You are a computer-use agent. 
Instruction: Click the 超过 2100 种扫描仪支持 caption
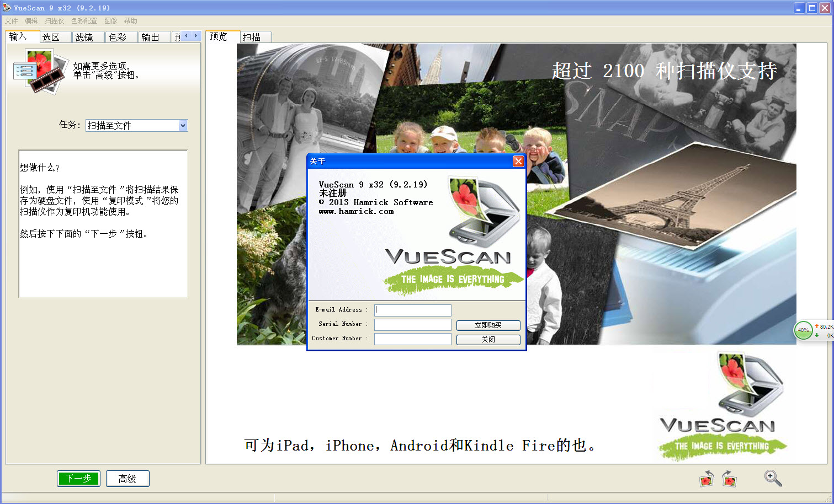click(665, 71)
